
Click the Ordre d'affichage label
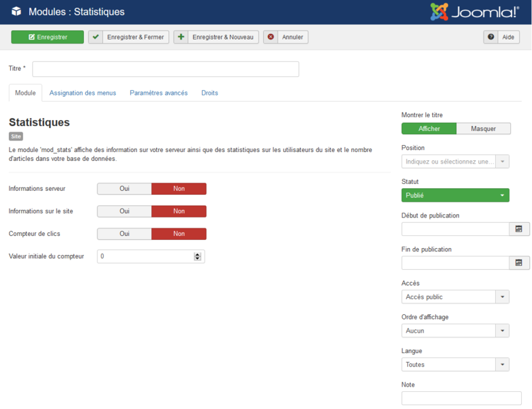tap(425, 317)
